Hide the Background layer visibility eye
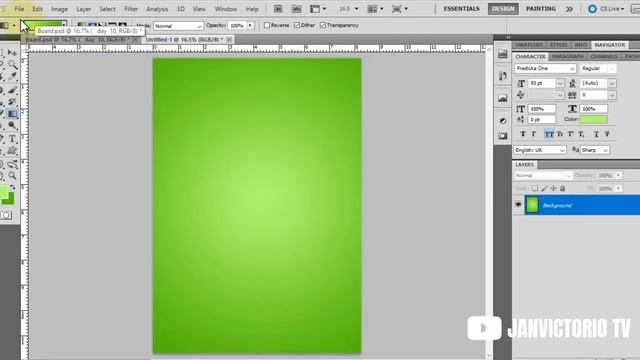 tap(518, 204)
